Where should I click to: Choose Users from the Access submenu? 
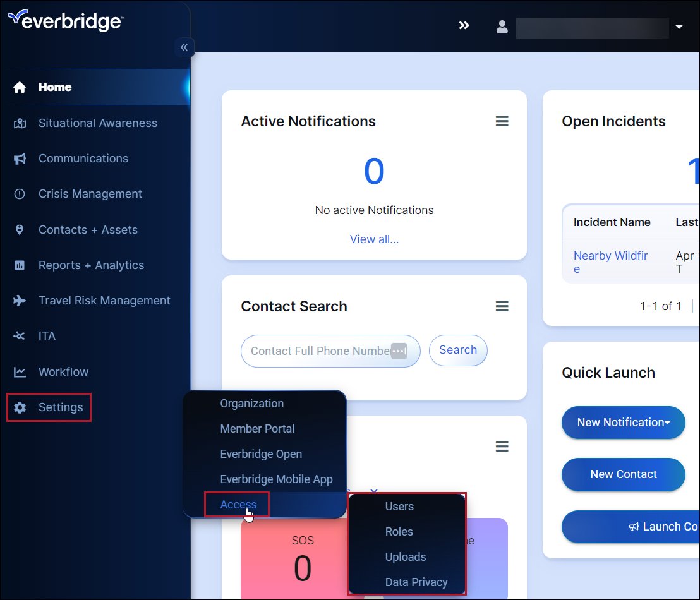pyautogui.click(x=399, y=507)
